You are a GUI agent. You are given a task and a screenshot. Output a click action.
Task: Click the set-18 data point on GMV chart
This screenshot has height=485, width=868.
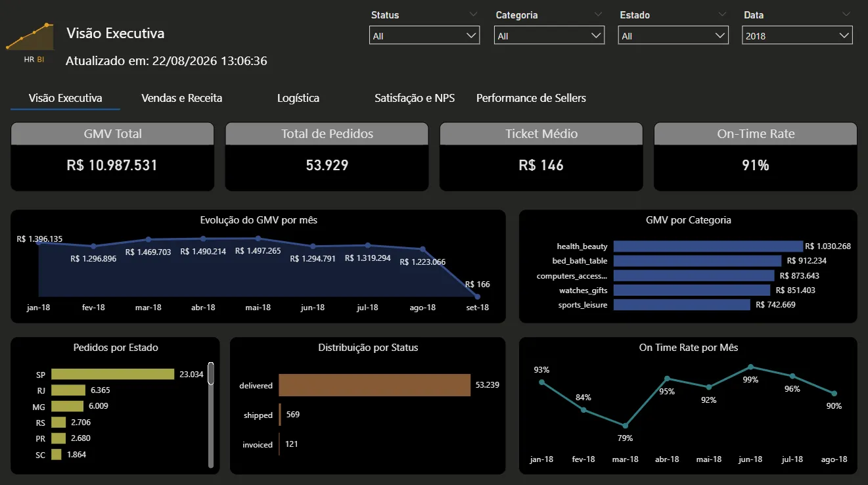click(477, 296)
